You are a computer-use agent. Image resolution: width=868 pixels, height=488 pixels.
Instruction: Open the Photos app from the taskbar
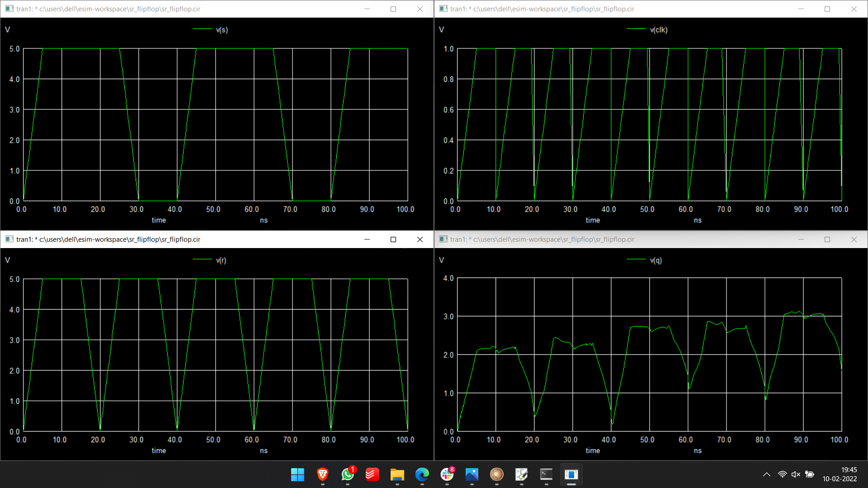coord(472,475)
